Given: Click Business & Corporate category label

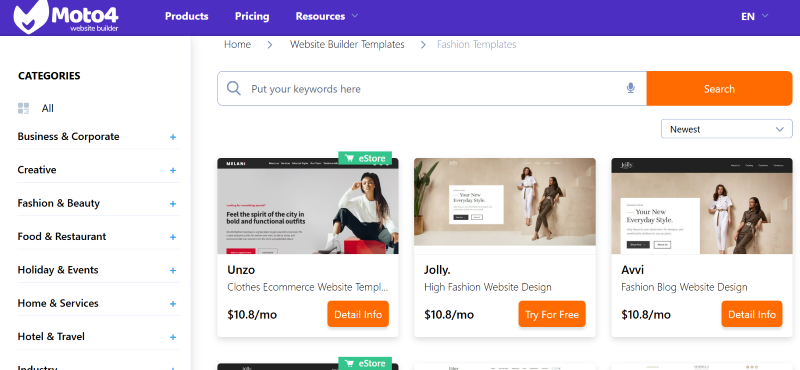Looking at the screenshot, I should pyautogui.click(x=68, y=136).
